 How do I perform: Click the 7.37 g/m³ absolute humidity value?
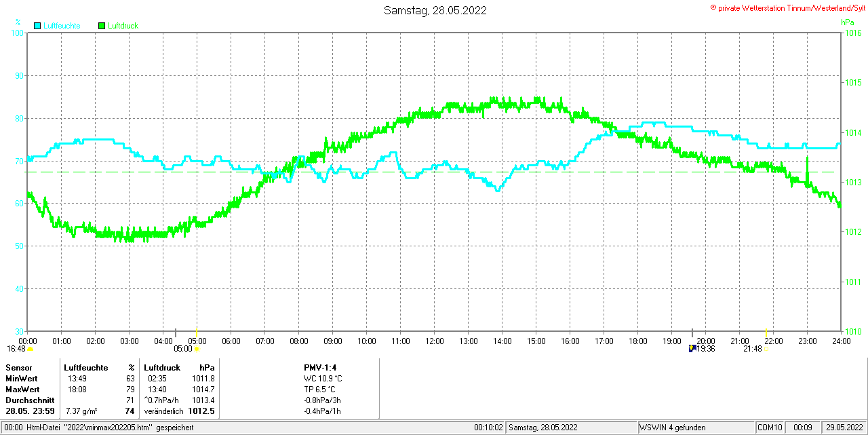tap(81, 411)
